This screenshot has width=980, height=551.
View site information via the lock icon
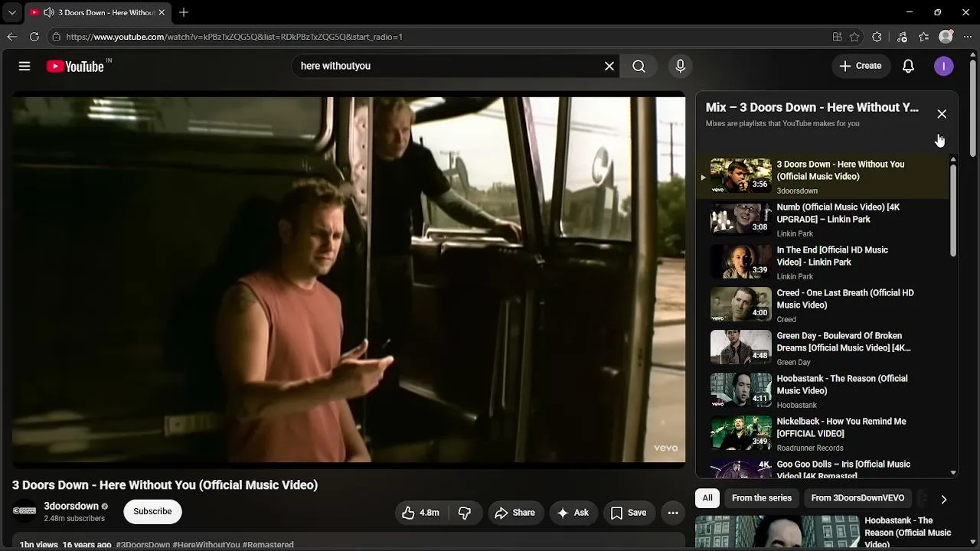pyautogui.click(x=56, y=37)
